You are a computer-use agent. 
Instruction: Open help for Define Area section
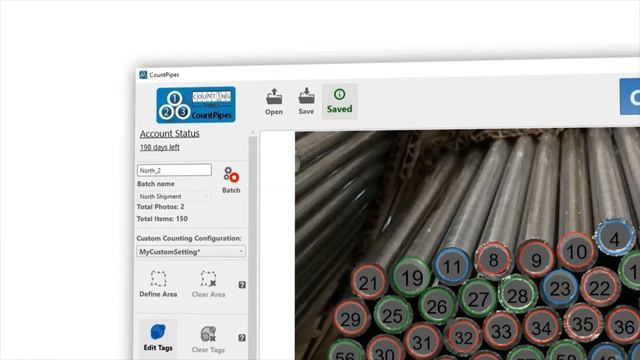[242, 284]
